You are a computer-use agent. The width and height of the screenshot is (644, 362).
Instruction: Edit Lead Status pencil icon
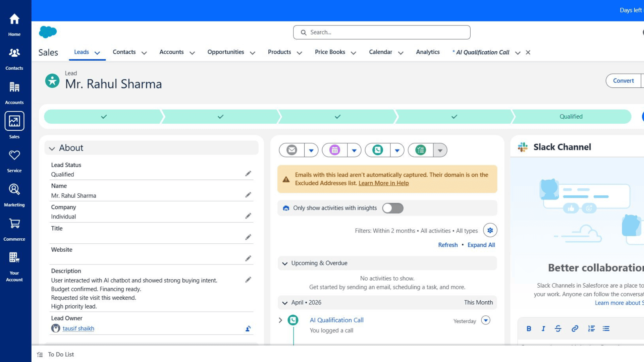click(248, 174)
